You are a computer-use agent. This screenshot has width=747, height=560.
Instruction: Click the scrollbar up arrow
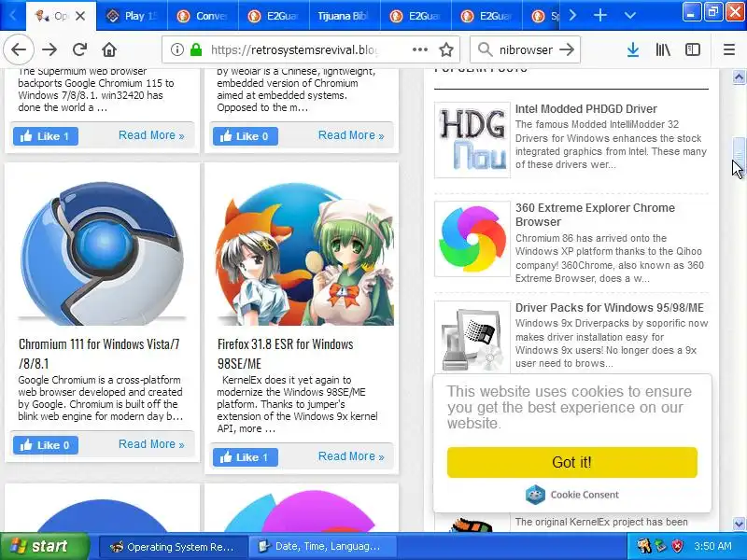point(739,77)
